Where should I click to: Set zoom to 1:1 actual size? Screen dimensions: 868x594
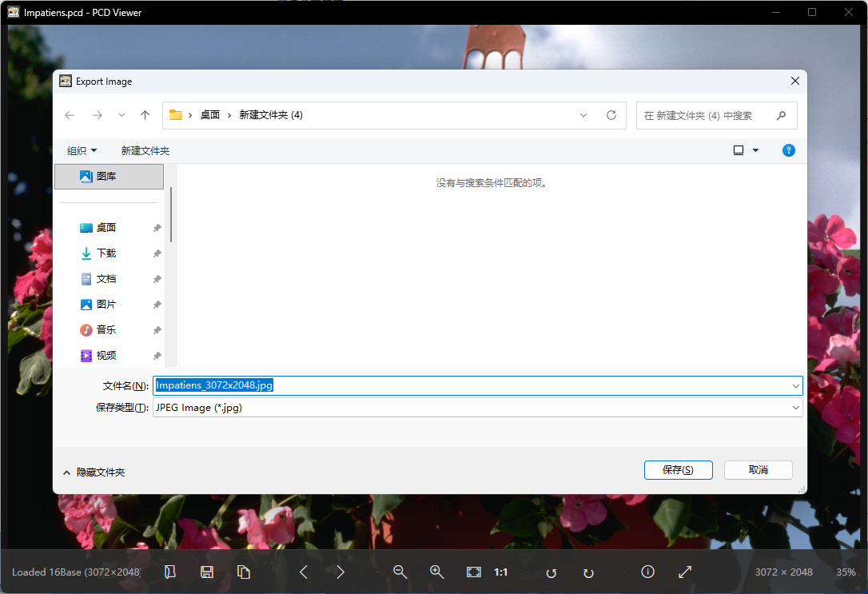coord(501,572)
